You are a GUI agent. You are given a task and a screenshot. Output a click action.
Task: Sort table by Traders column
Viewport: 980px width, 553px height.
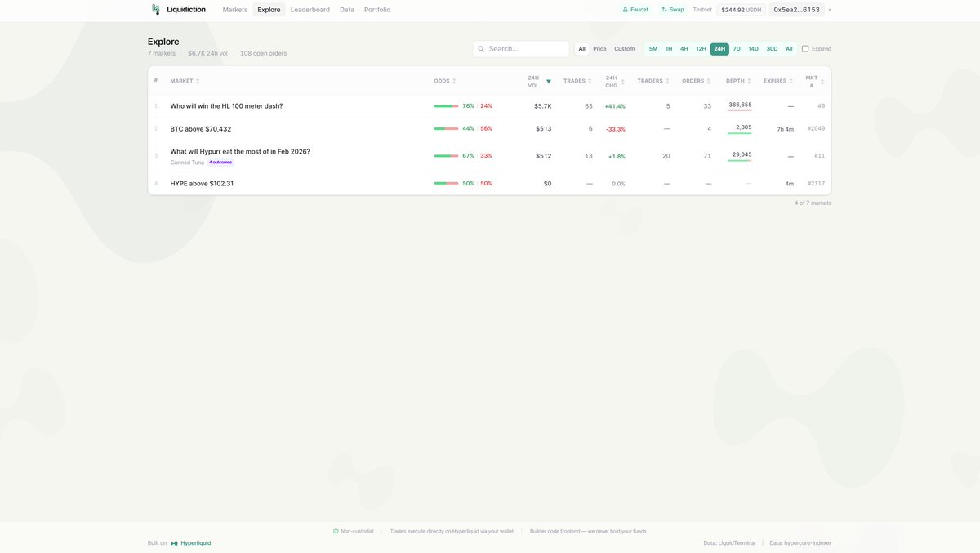click(x=653, y=81)
